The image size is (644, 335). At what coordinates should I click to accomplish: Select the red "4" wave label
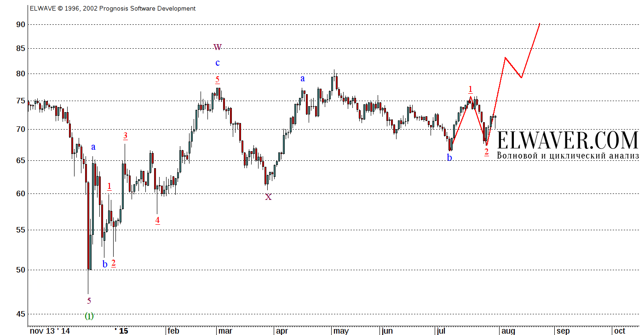tap(157, 221)
